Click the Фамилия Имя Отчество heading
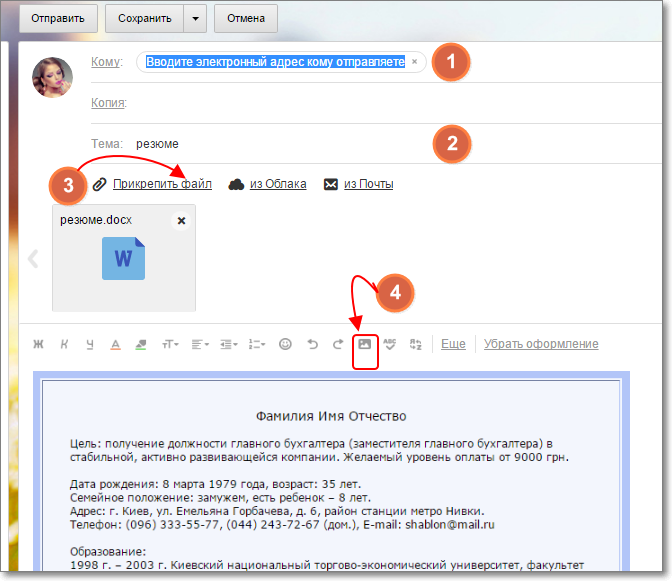The height and width of the screenshot is (581, 672). point(331,416)
